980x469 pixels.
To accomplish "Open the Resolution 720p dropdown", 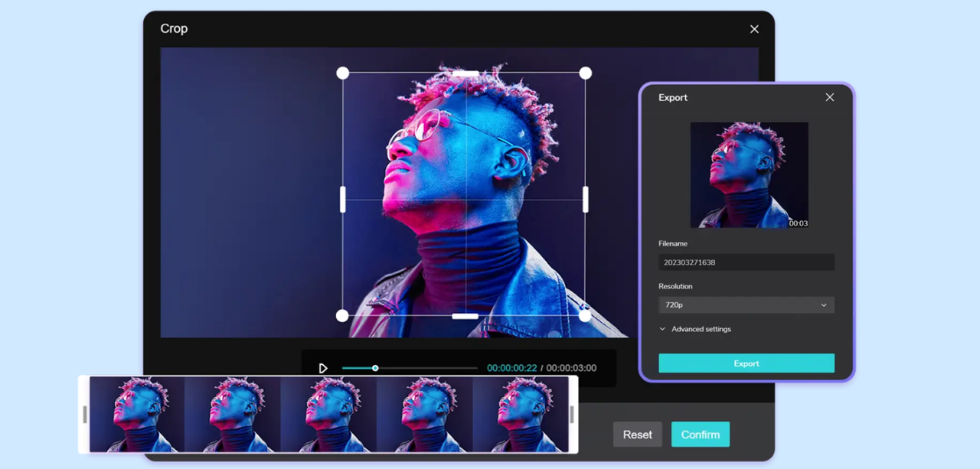I will [x=746, y=305].
